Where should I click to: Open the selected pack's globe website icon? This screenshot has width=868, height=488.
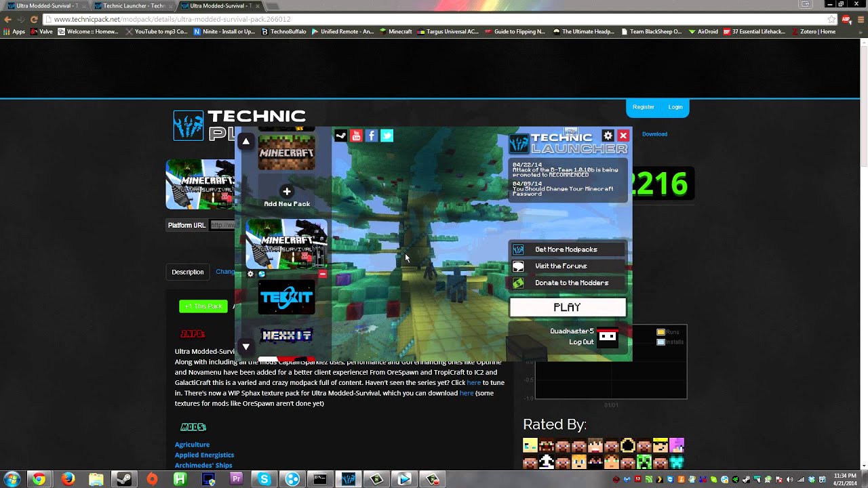(262, 274)
